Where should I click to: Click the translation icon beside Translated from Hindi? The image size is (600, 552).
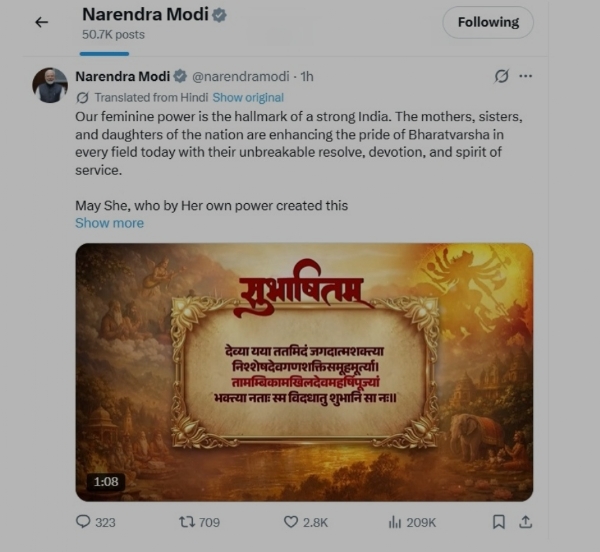tap(83, 98)
